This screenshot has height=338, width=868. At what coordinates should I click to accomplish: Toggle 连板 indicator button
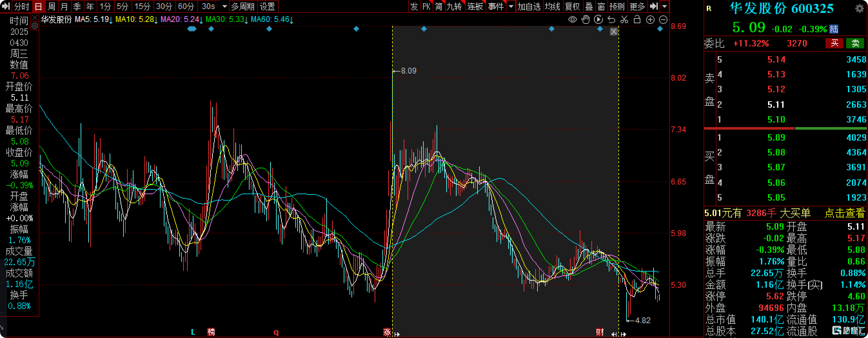[475, 6]
